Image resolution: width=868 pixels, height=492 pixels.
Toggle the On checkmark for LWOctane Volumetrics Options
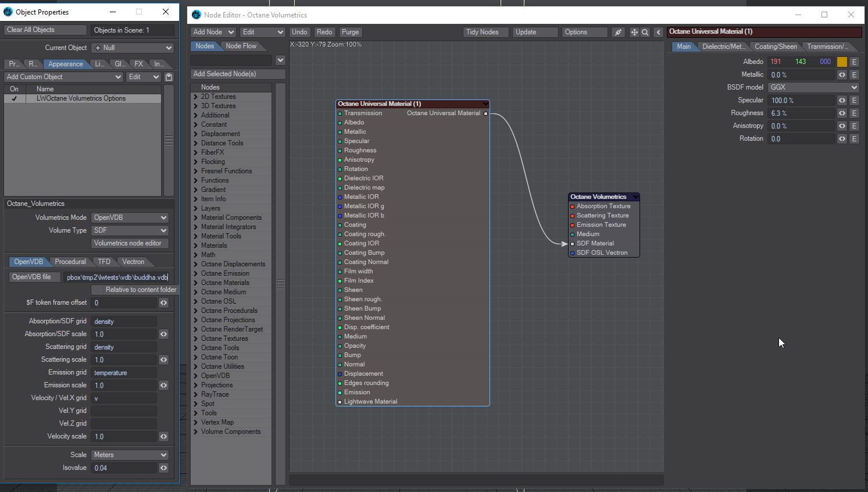click(x=14, y=99)
